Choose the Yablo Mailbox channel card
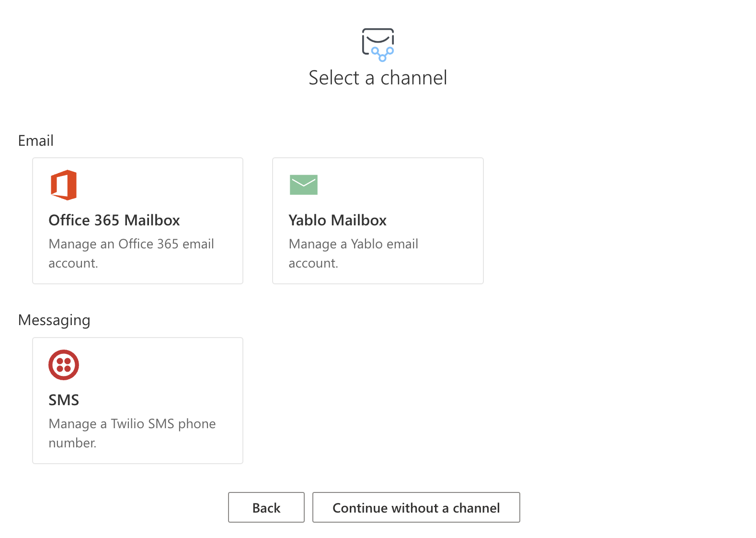The height and width of the screenshot is (538, 756). tap(378, 221)
